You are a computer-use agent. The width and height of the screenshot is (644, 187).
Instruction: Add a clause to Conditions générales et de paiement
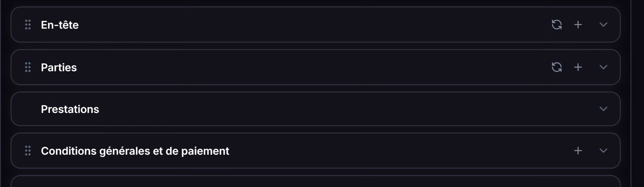[578, 150]
